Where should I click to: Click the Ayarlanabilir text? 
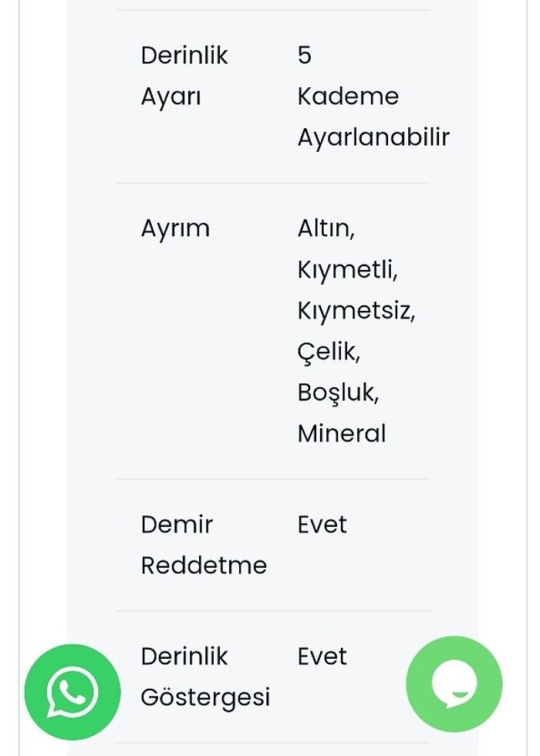373,137
